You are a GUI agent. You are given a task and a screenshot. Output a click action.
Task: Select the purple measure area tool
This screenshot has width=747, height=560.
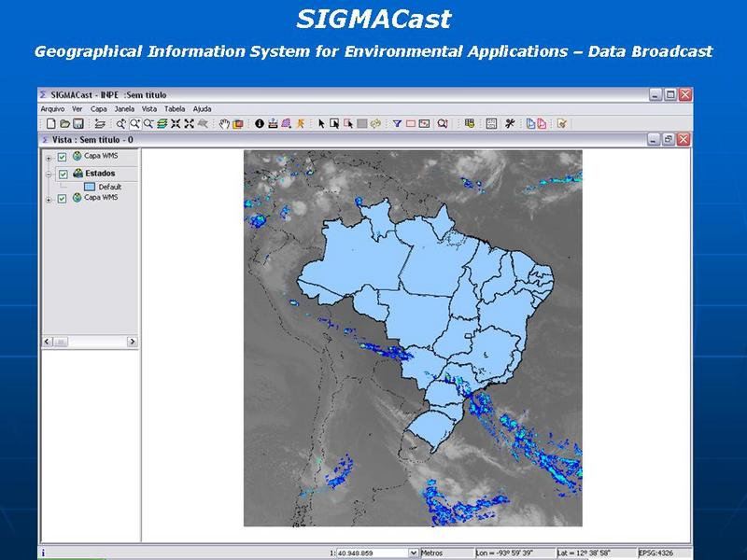pos(286,124)
